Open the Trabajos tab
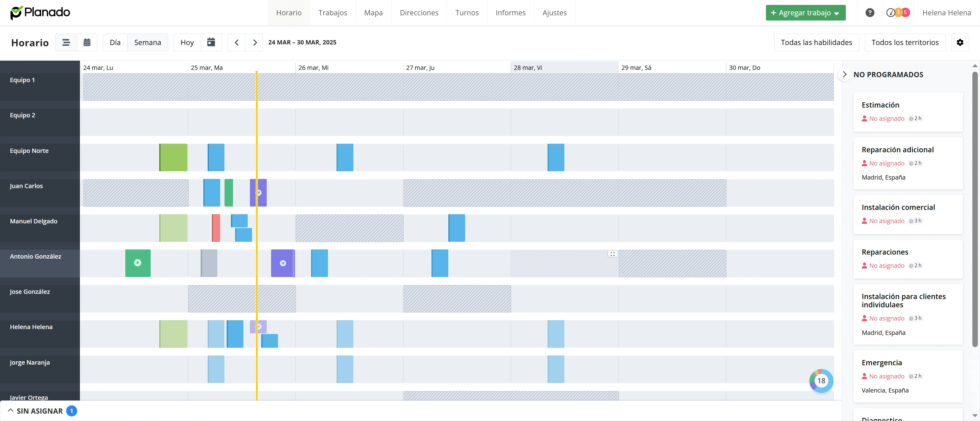 333,13
